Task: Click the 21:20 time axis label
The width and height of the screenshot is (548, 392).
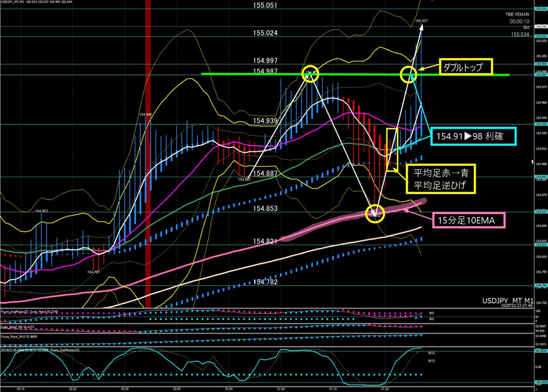Action: click(x=384, y=389)
